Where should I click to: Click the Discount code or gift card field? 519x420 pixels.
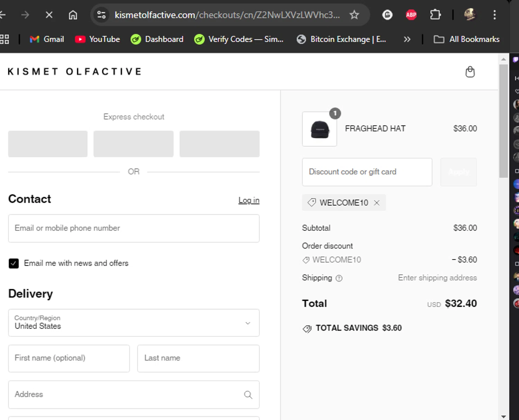[x=367, y=172]
